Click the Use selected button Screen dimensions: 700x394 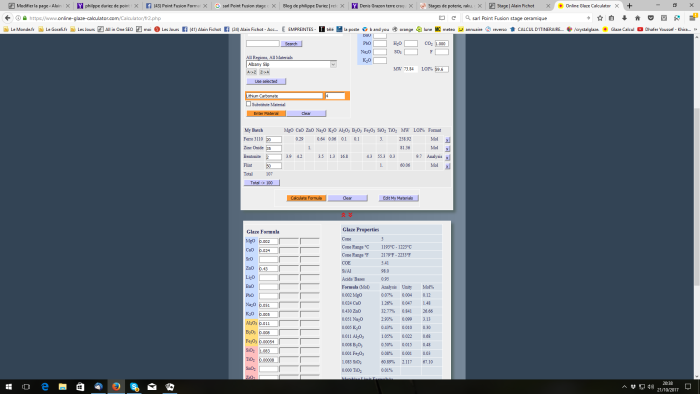(266, 81)
